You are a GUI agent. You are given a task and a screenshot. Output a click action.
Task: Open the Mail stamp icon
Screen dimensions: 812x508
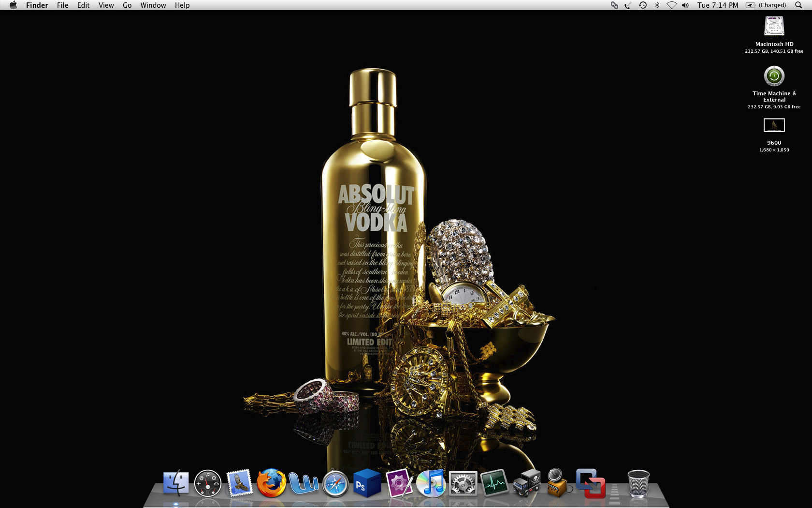pos(240,483)
